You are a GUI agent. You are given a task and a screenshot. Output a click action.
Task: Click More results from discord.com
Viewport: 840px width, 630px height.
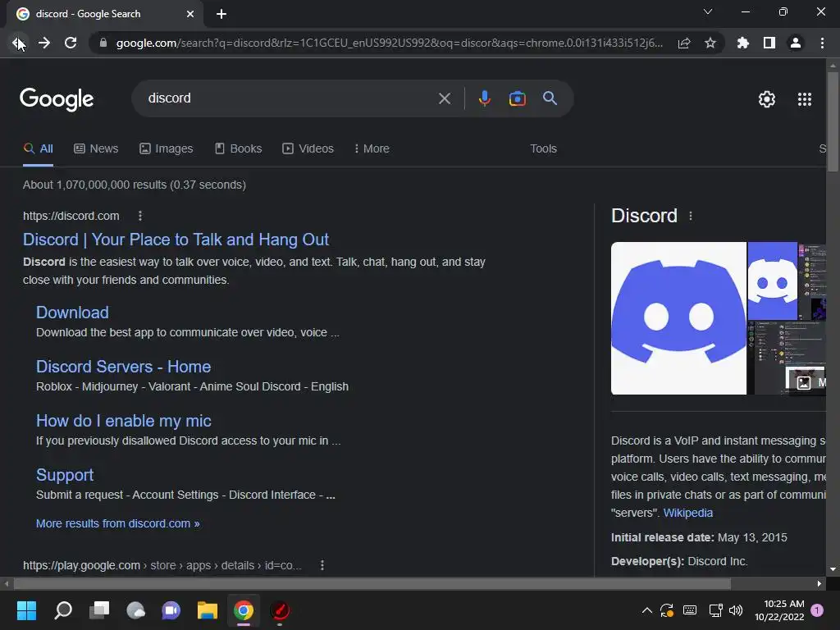point(118,523)
